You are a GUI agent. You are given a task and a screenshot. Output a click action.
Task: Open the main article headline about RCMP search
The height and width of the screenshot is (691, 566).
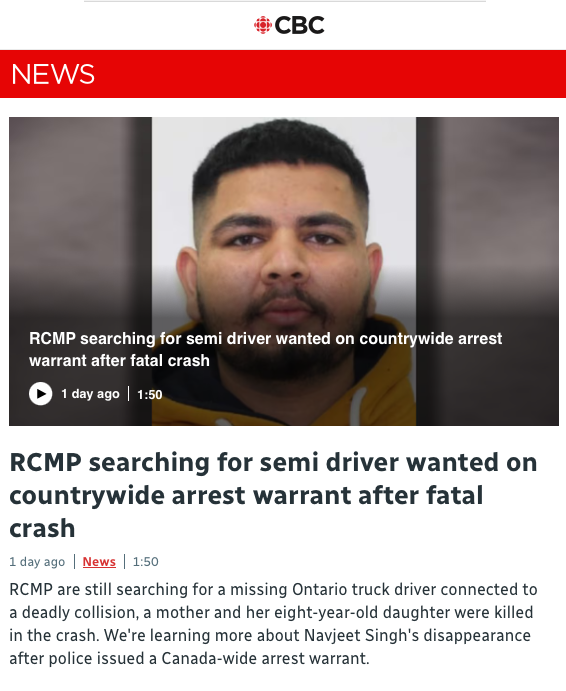273,495
